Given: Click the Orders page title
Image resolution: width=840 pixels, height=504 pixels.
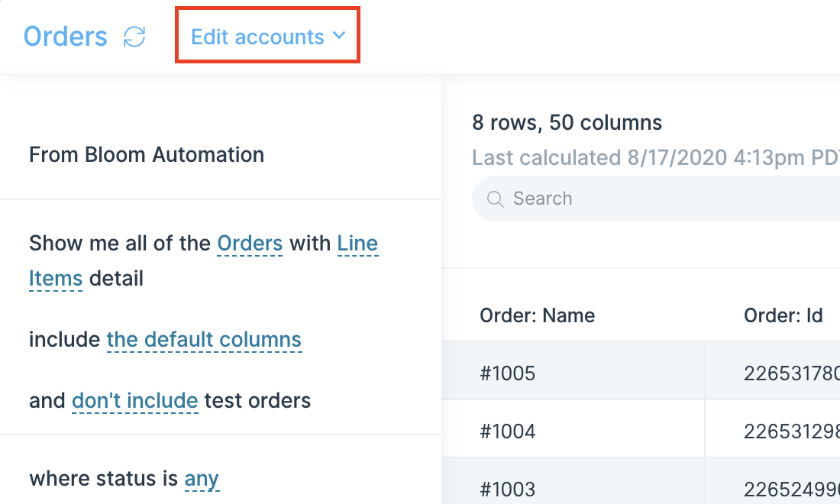Looking at the screenshot, I should 66,37.
